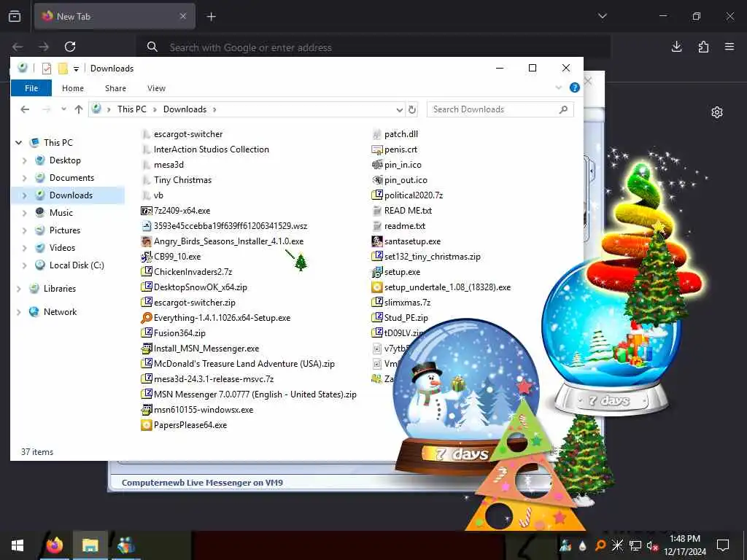Click Explorer up-one-level arrow
Viewport: 747px width, 560px height.
coord(79,109)
